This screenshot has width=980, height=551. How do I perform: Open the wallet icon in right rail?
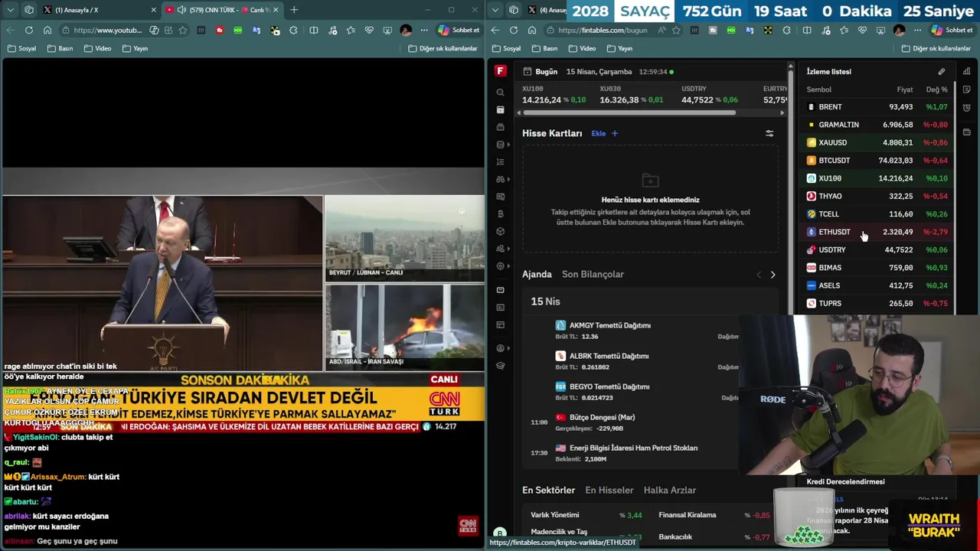pos(967,132)
